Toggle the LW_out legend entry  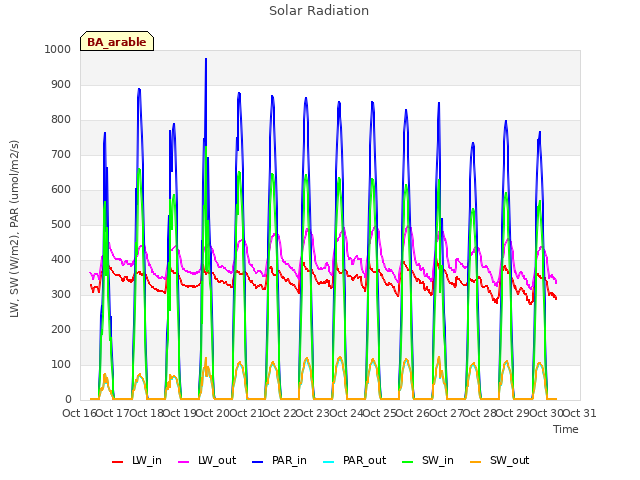point(207,461)
